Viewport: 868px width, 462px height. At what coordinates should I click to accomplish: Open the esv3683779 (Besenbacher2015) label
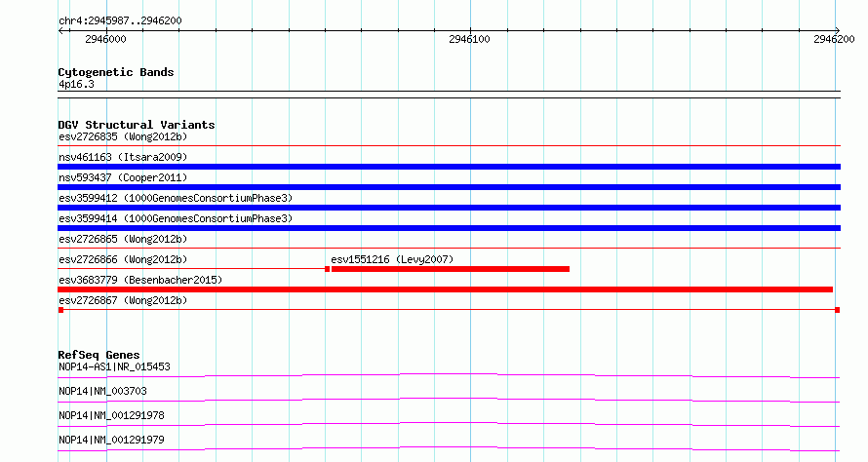click(x=140, y=280)
